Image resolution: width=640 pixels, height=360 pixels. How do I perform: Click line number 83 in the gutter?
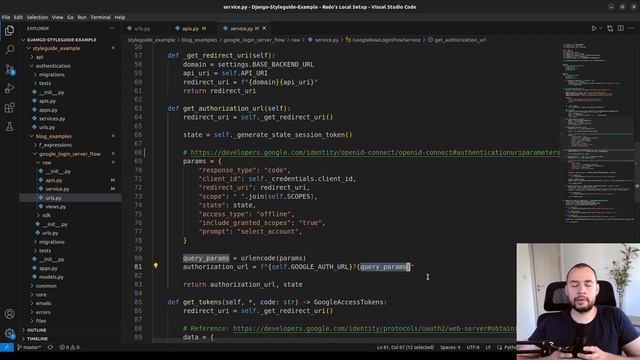click(138, 284)
